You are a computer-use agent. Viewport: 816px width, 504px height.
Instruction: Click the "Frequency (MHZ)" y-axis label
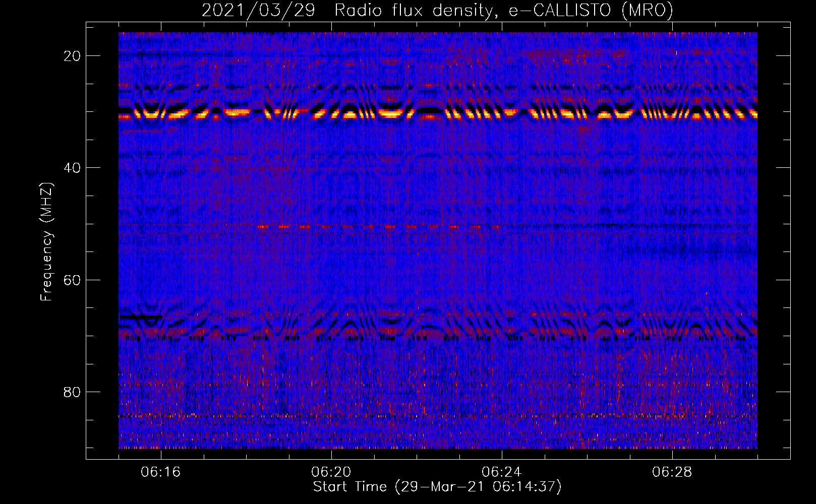tap(46, 242)
